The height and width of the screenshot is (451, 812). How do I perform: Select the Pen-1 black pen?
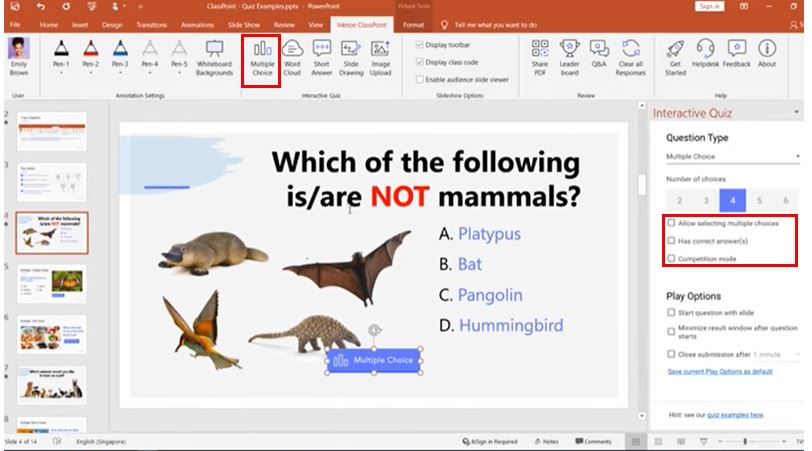pos(61,54)
